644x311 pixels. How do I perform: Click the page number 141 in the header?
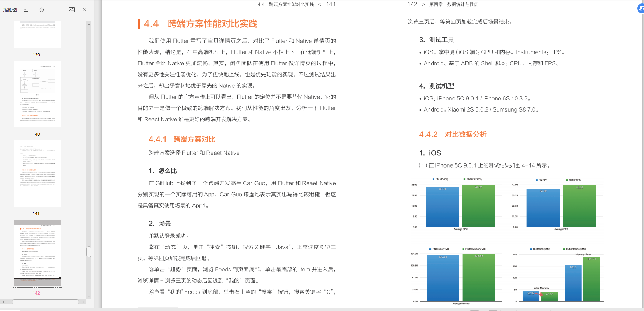tap(331, 4)
